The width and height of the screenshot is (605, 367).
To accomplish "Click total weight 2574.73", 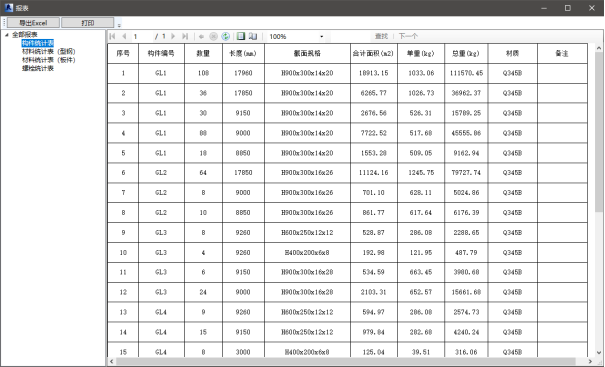I will click(466, 312).
